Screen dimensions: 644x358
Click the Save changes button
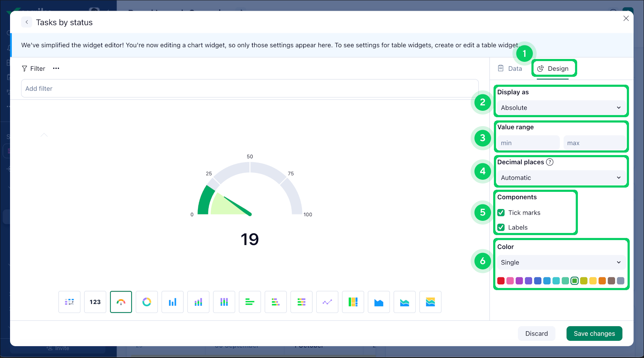click(x=594, y=333)
